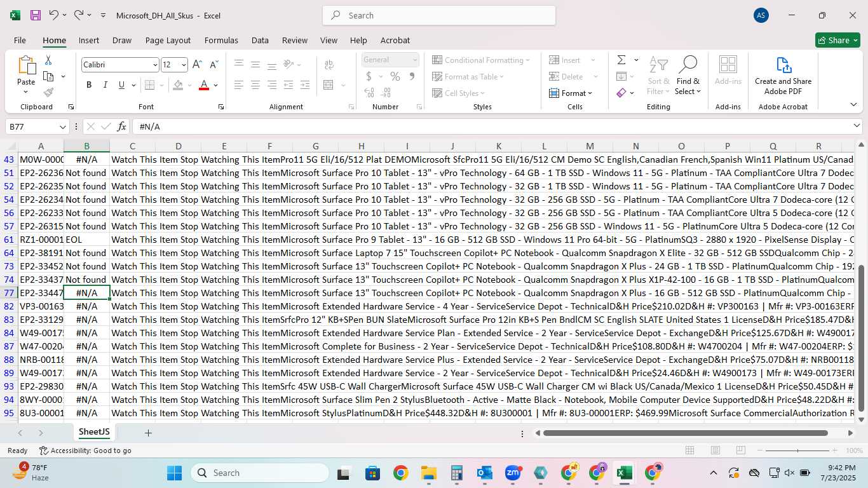The width and height of the screenshot is (868, 488).
Task: Switch to the Acrobat tab
Action: pyautogui.click(x=395, y=40)
